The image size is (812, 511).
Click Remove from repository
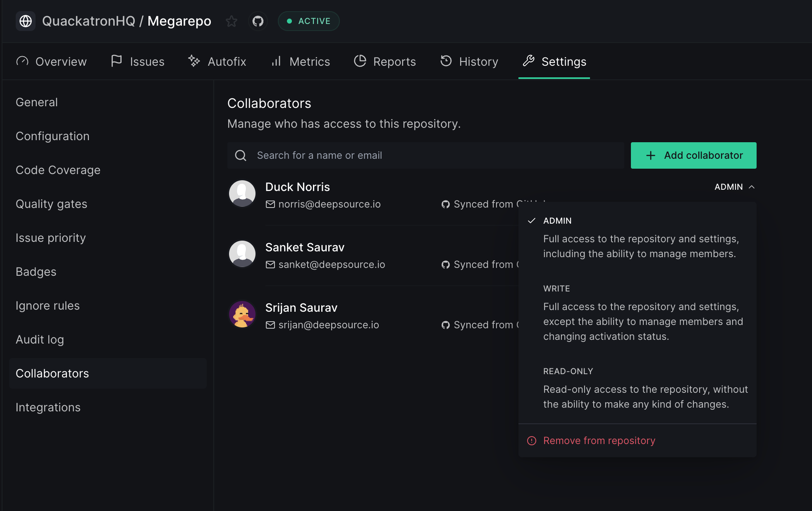599,441
